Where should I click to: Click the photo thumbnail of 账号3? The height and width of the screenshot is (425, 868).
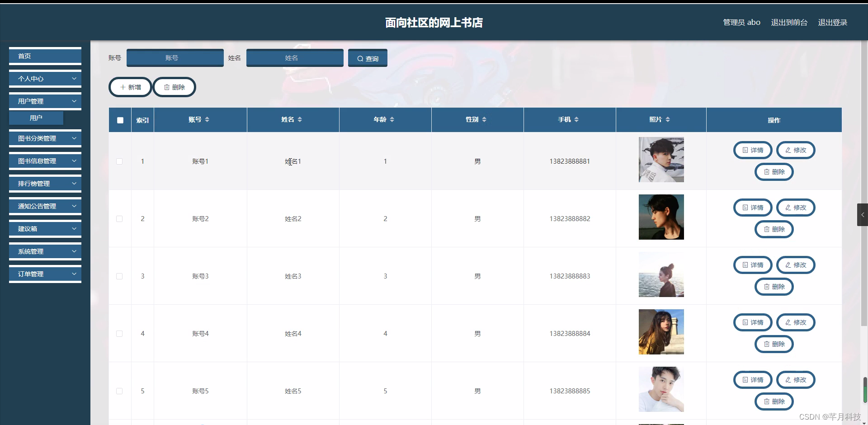click(x=661, y=274)
